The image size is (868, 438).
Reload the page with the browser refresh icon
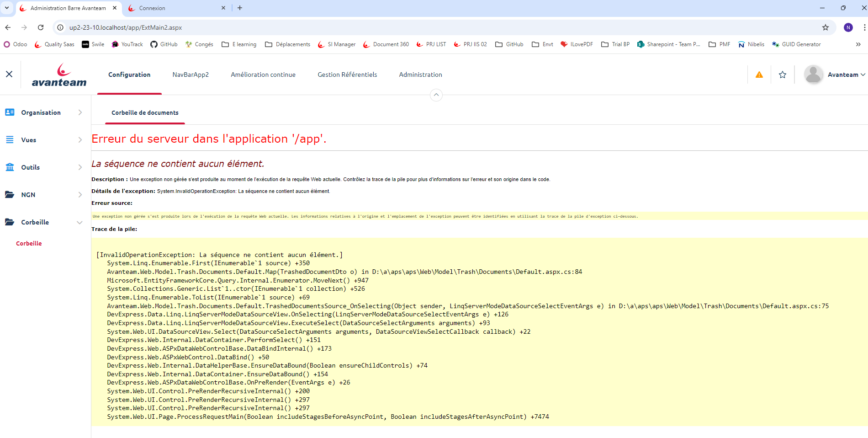tap(41, 27)
